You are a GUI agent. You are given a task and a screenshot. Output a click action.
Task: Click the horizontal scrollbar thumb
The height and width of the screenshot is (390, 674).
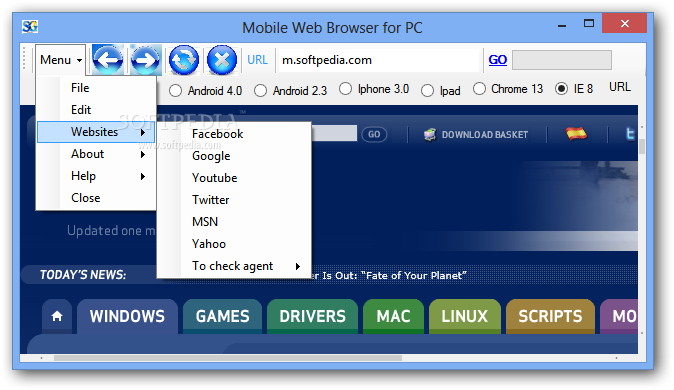[x=228, y=358]
